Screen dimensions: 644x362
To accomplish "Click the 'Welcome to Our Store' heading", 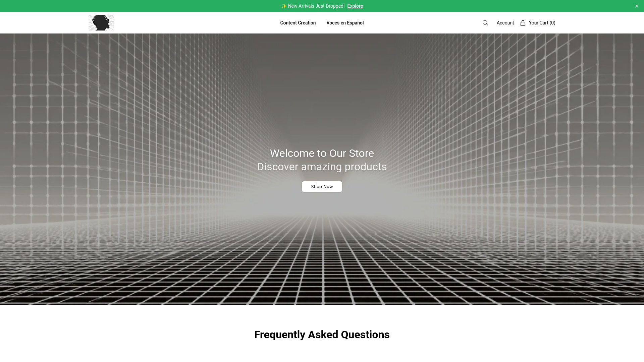I will [322, 153].
